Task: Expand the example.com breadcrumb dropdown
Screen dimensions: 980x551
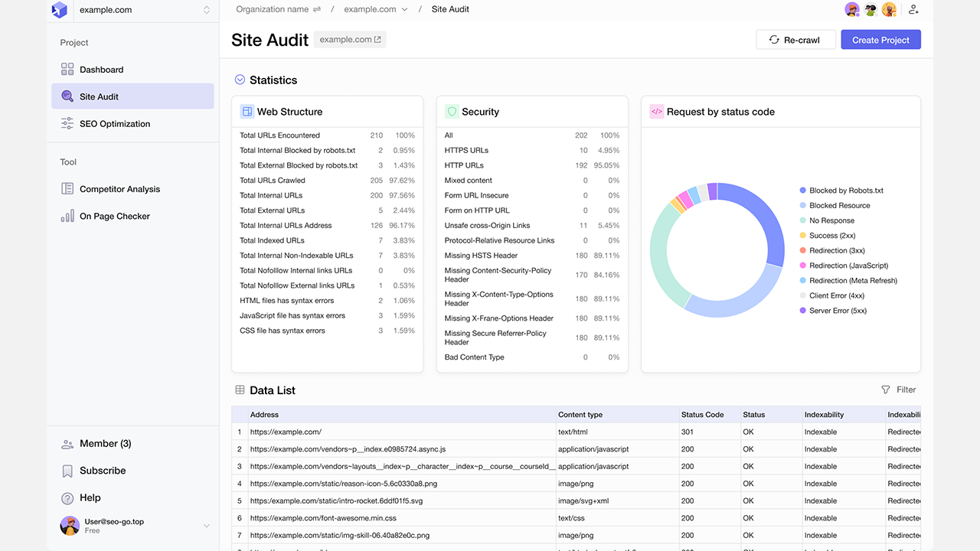Action: coord(405,10)
